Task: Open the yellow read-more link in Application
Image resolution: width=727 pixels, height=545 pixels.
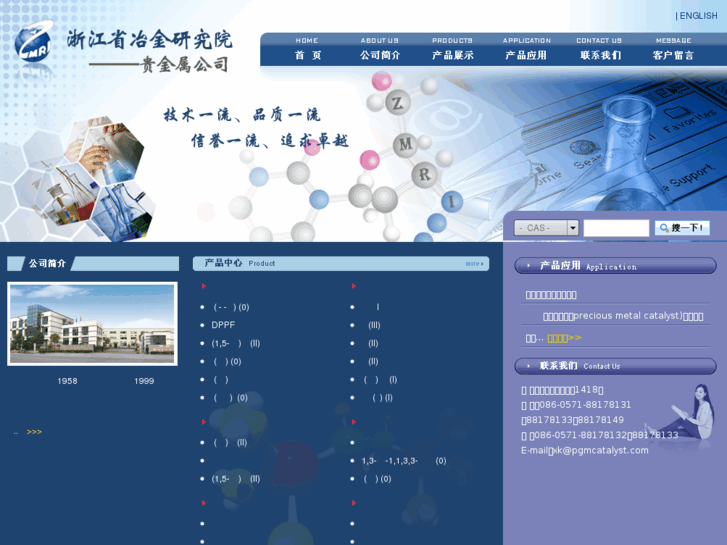Action: click(x=564, y=338)
